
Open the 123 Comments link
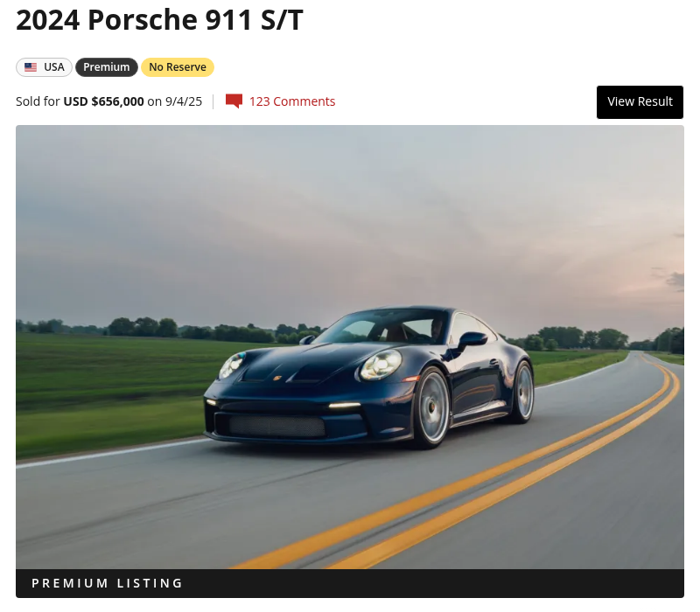pyautogui.click(x=292, y=101)
